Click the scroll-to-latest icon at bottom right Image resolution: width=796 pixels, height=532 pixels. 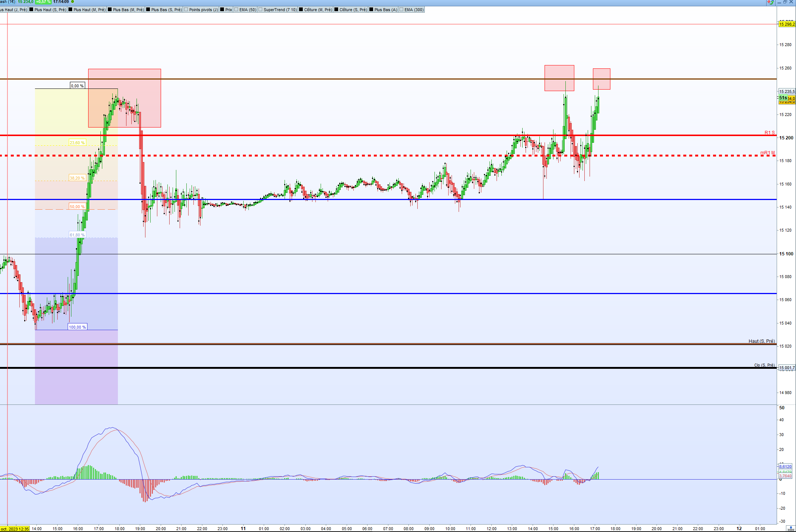click(790, 528)
